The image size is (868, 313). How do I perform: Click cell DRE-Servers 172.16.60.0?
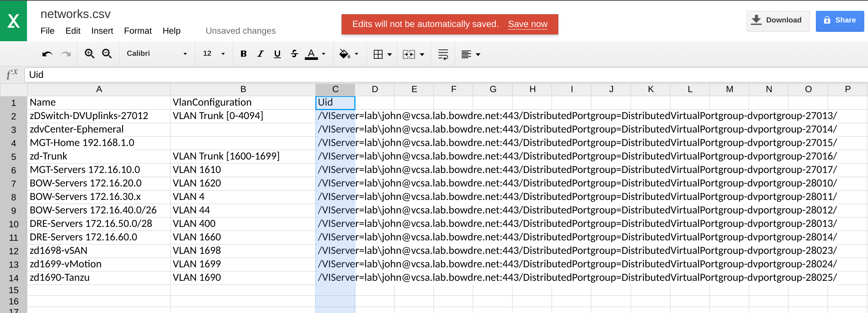(99, 237)
